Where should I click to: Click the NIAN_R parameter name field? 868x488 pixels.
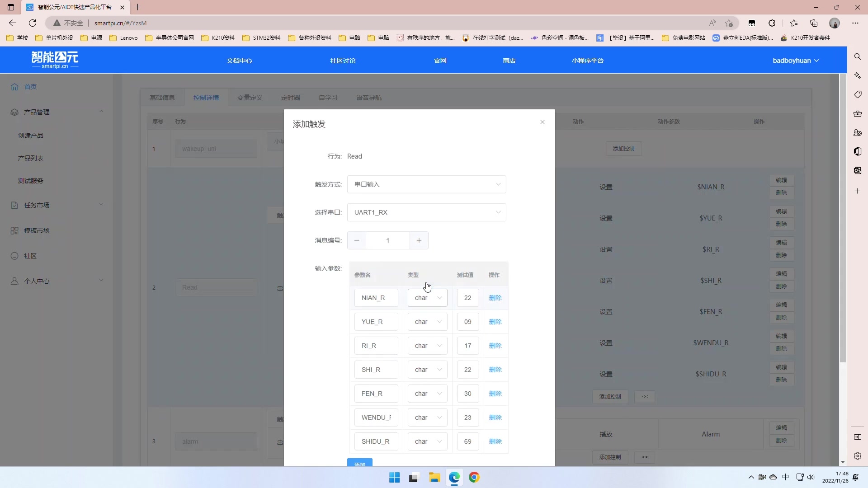pos(376,298)
